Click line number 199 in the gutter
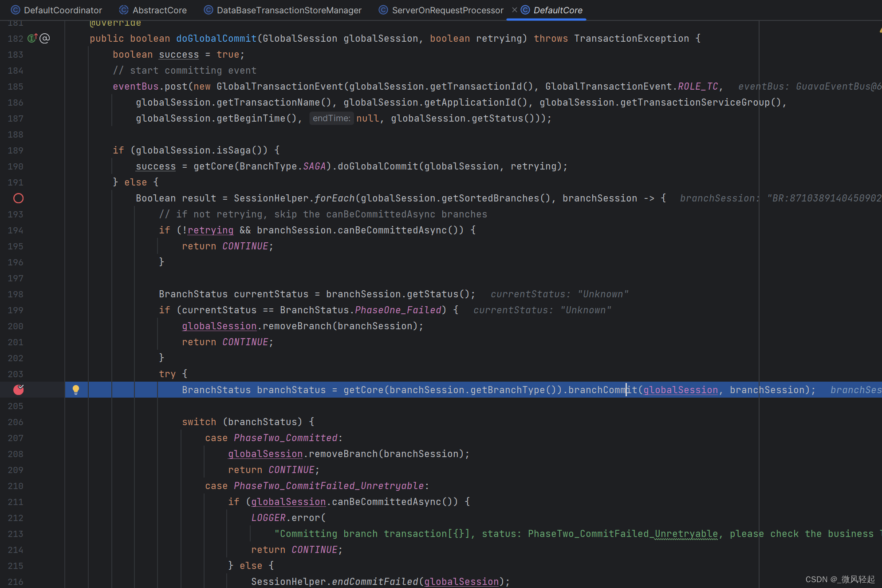Screen dimensions: 882x588 pyautogui.click(x=16, y=310)
